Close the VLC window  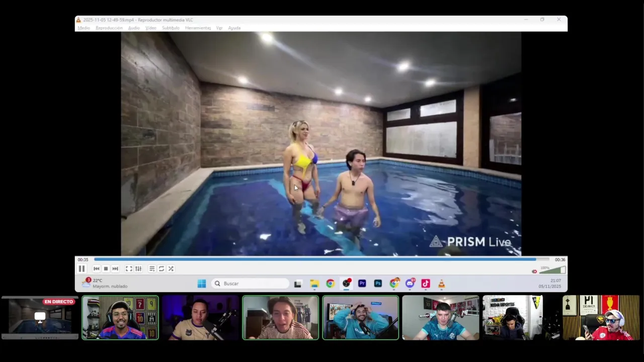click(x=558, y=20)
